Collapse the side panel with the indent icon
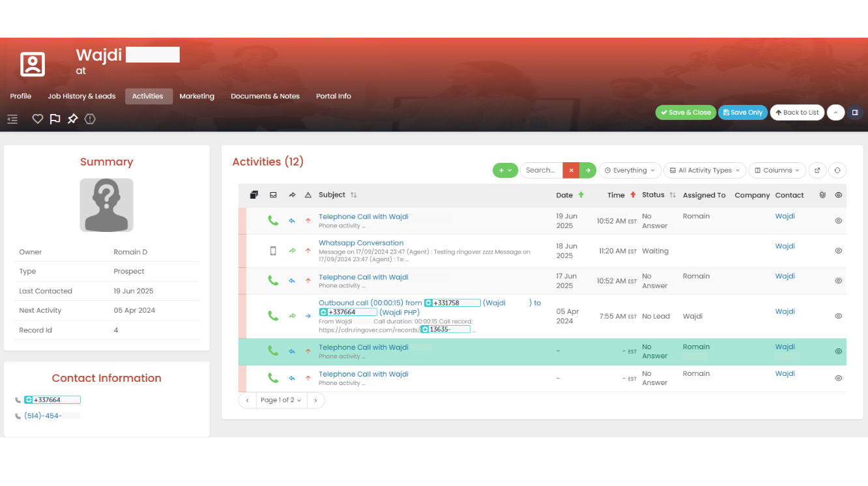Screen dimensions: 868x486 click(12, 119)
